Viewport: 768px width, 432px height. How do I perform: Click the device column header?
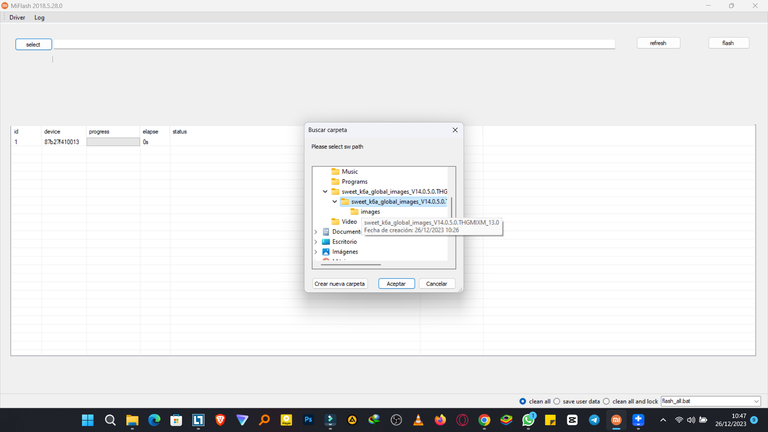[52, 132]
